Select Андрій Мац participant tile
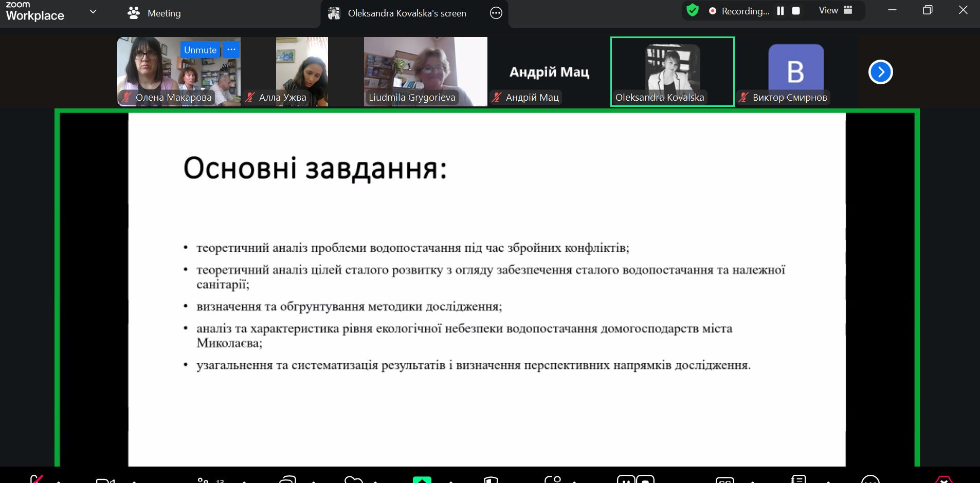 549,71
